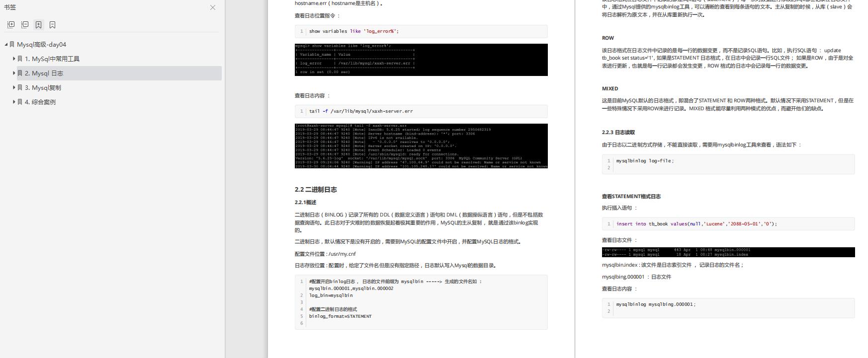
Task: Click the expand-all bookmarks icon
Action: tap(11, 25)
